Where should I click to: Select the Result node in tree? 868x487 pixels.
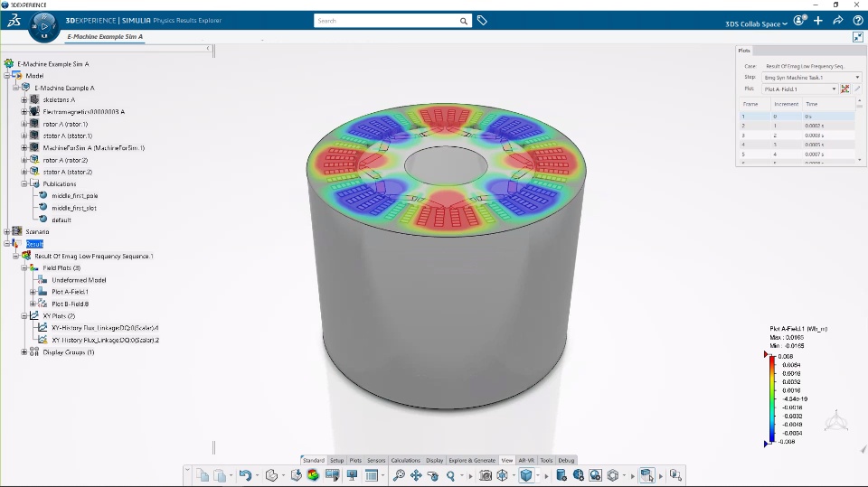click(34, 244)
